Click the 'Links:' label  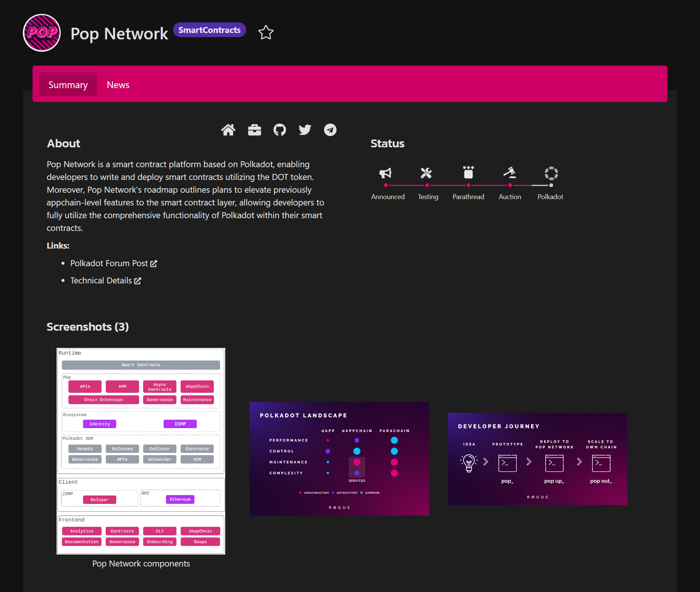coord(58,246)
